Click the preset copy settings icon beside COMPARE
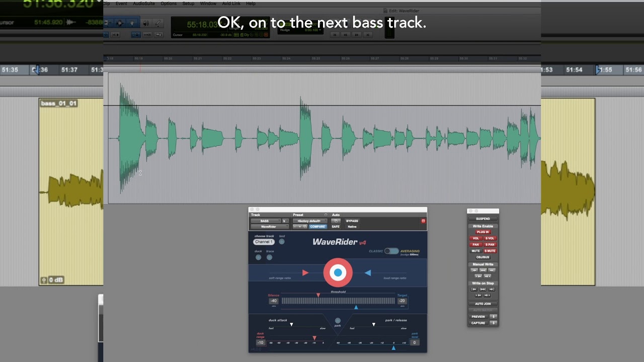 coord(304,227)
